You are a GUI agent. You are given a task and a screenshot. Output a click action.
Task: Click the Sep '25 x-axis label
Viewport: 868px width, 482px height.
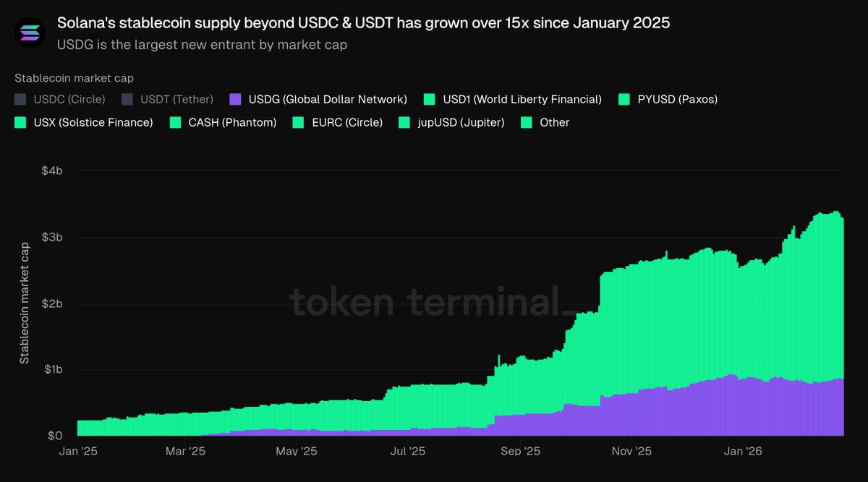point(520,452)
